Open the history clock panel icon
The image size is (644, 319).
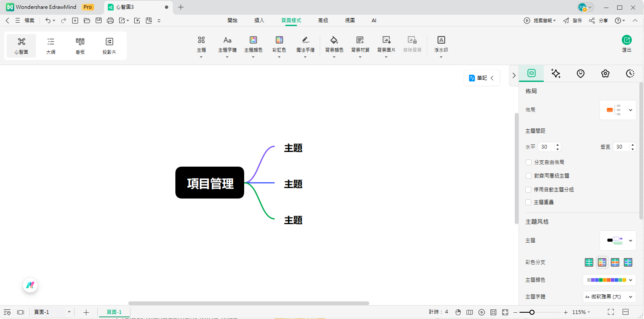click(x=630, y=73)
